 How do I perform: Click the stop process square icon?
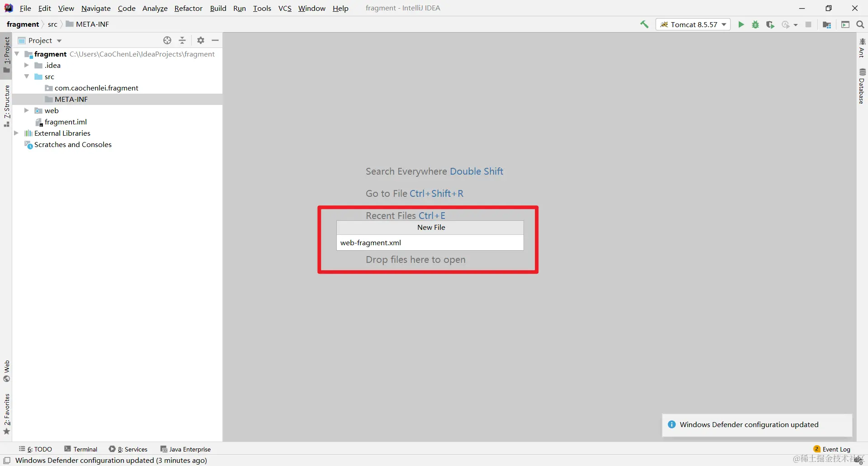point(808,24)
